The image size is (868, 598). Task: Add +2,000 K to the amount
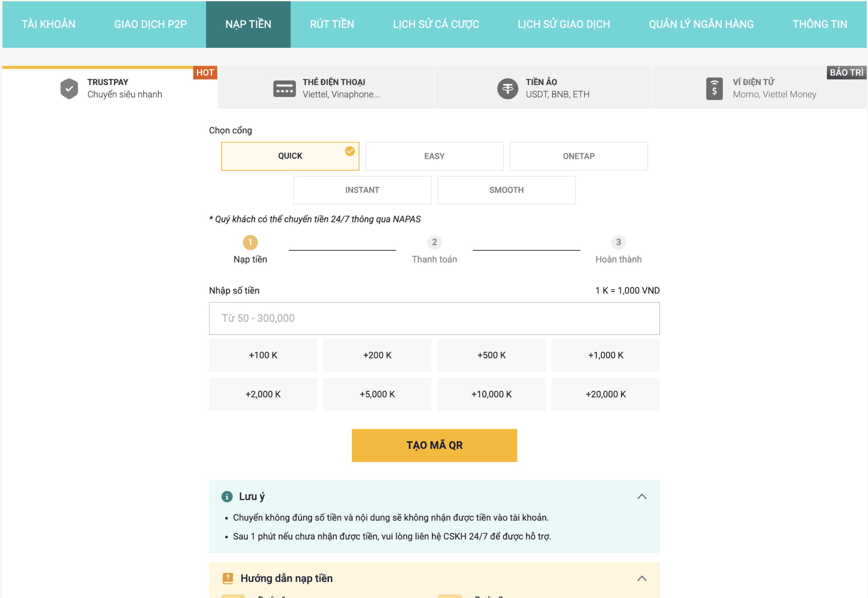[263, 394]
